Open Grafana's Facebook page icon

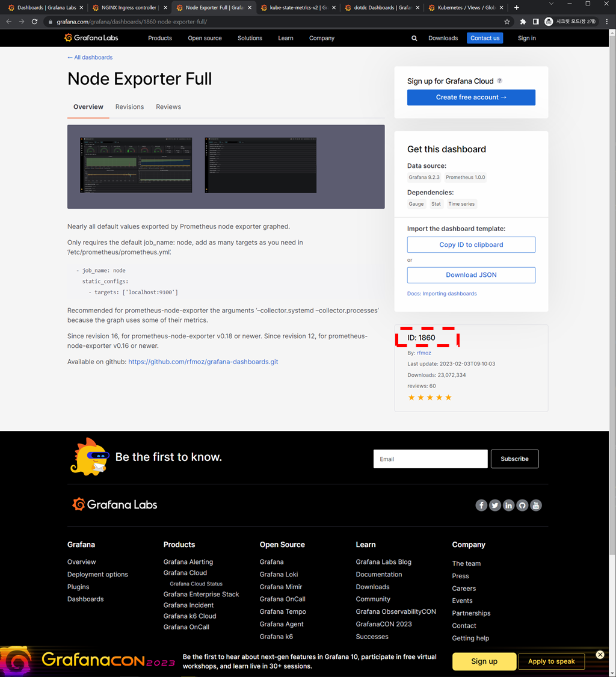[481, 505]
